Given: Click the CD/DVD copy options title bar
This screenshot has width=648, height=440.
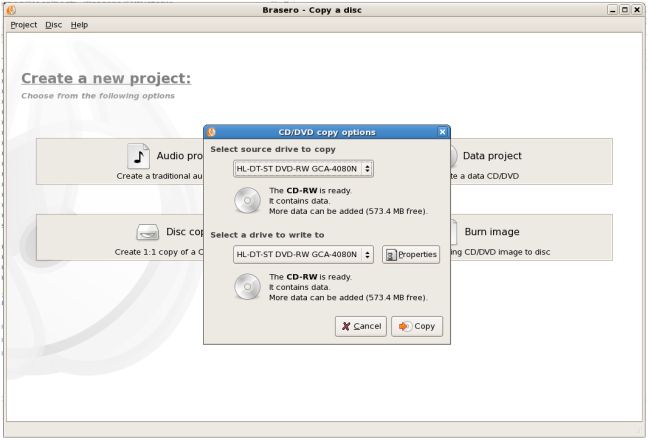Looking at the screenshot, I should click(326, 132).
